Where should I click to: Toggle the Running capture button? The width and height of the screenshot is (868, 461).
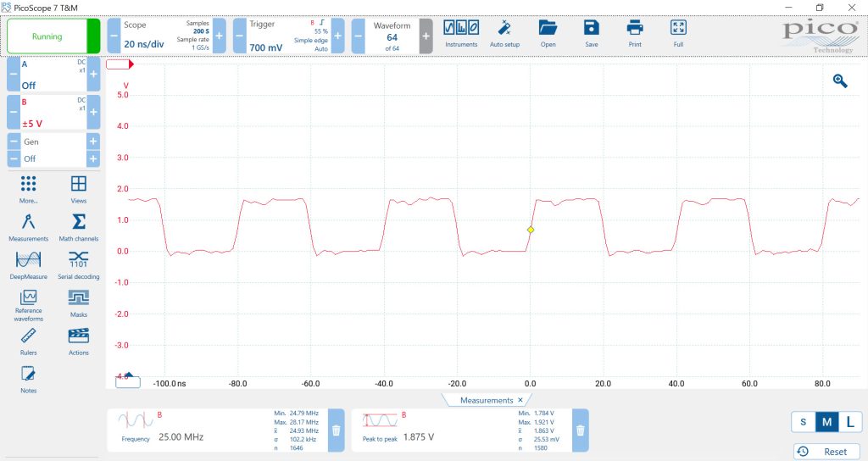[x=53, y=36]
